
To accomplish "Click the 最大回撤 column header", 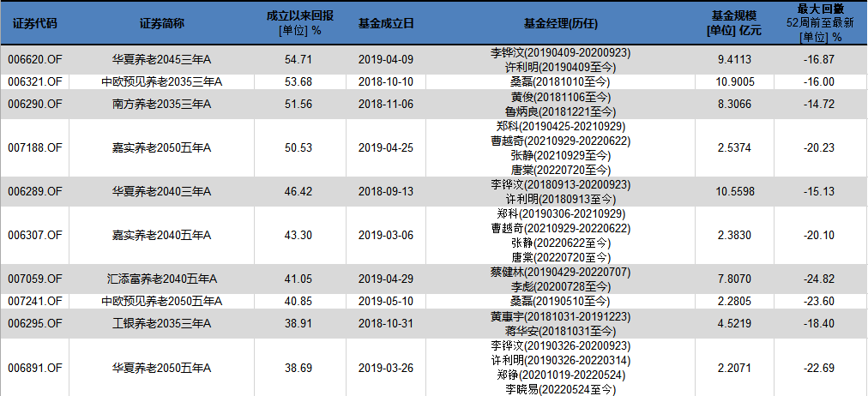I will [819, 8].
